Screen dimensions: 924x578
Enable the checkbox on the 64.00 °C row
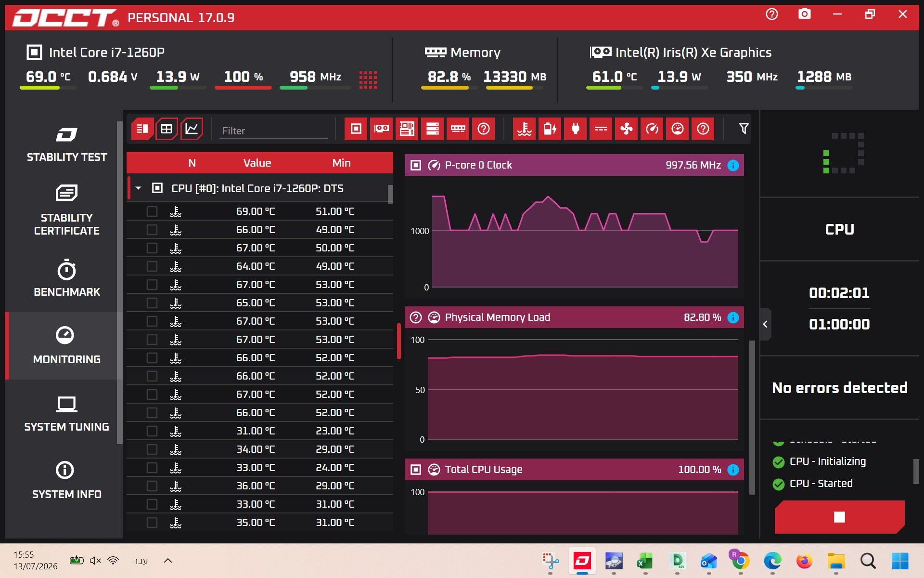[x=152, y=266]
